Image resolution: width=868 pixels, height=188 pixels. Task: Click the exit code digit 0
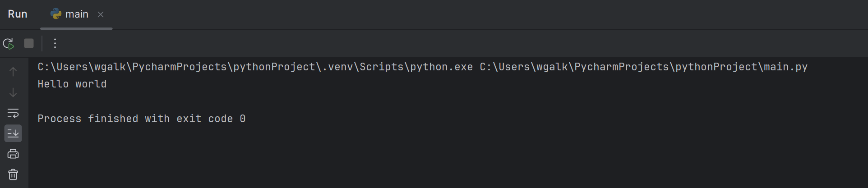(243, 119)
